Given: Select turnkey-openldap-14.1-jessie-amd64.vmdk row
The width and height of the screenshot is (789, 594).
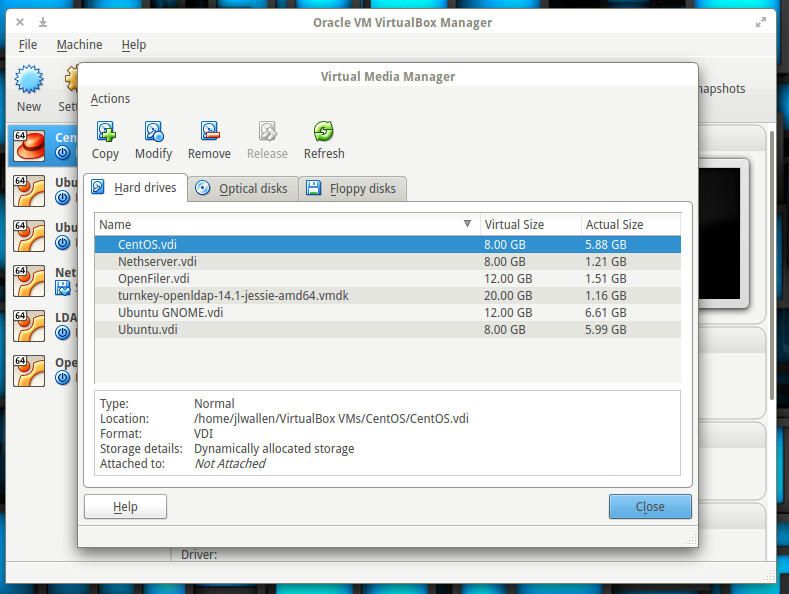Looking at the screenshot, I should tap(387, 295).
